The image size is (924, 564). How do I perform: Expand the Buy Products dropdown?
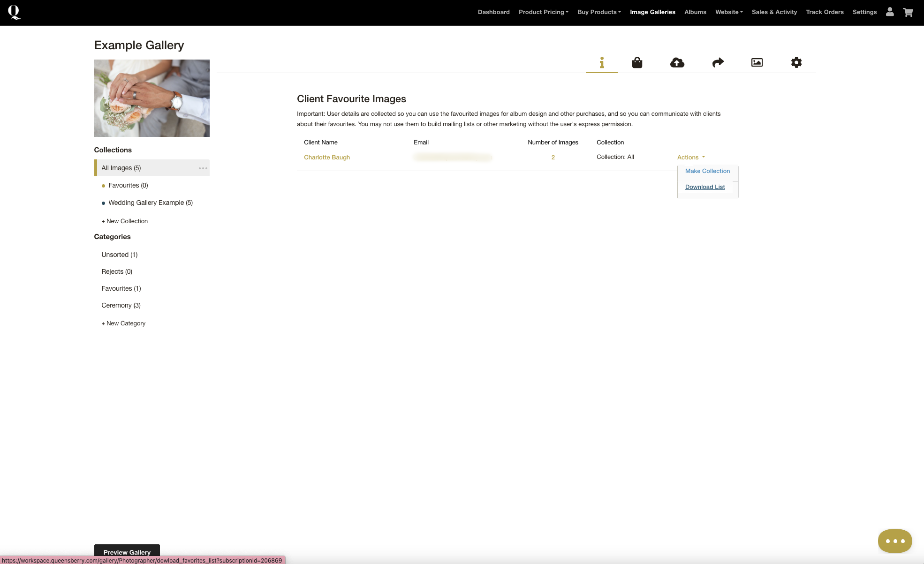click(599, 12)
